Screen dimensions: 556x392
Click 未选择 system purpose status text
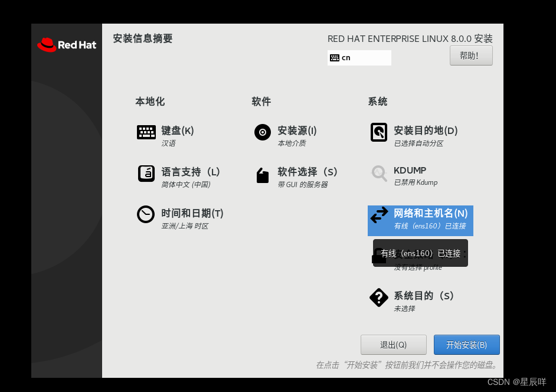pos(404,309)
